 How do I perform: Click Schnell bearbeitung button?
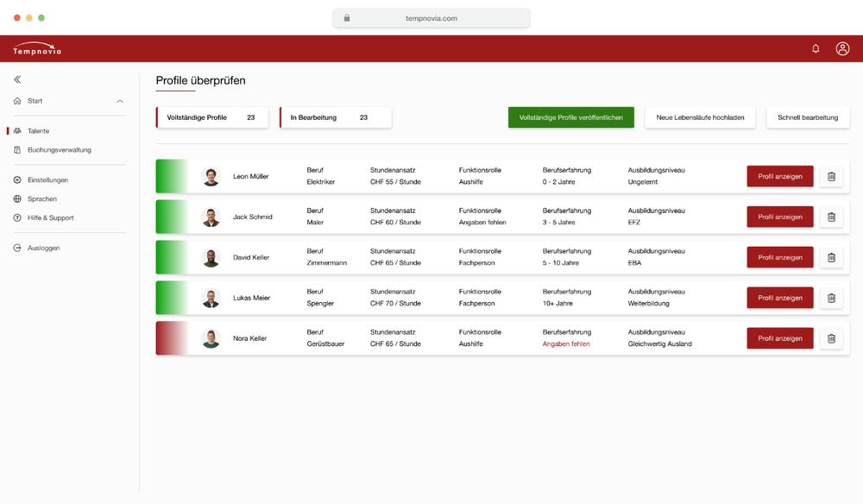(x=808, y=117)
